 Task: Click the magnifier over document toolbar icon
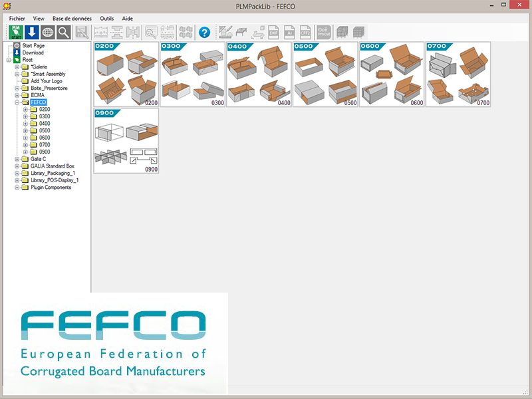[151, 32]
